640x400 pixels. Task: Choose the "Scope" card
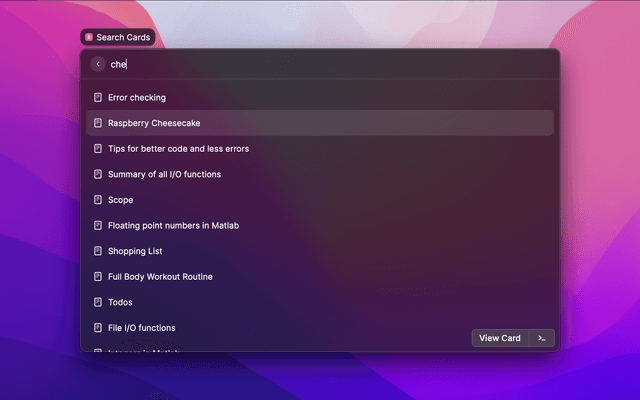[x=320, y=200]
